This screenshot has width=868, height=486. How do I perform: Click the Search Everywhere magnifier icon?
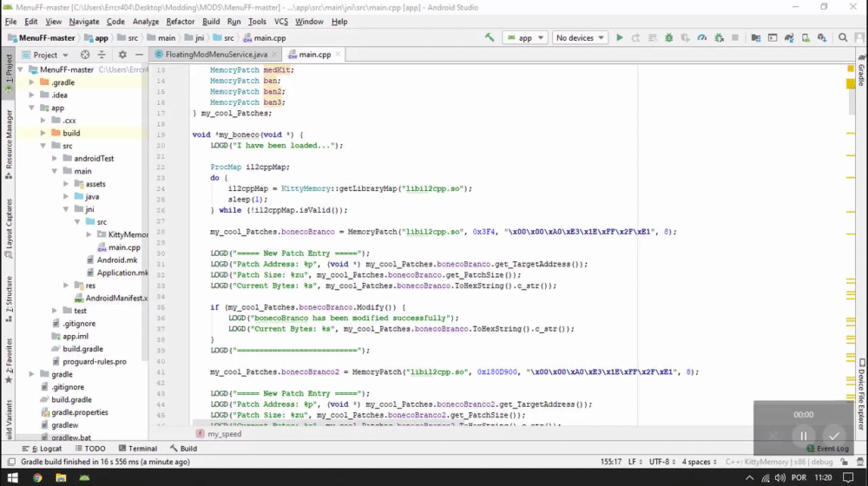coord(843,37)
